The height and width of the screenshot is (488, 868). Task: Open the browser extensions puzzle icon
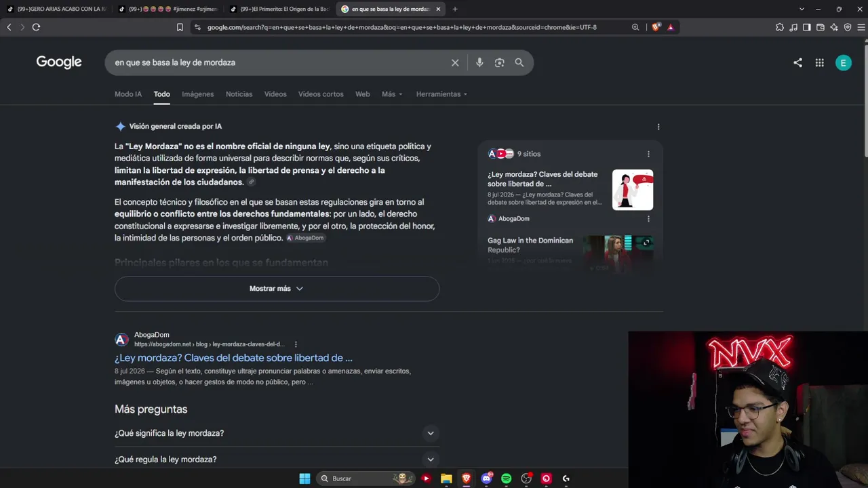click(x=780, y=27)
